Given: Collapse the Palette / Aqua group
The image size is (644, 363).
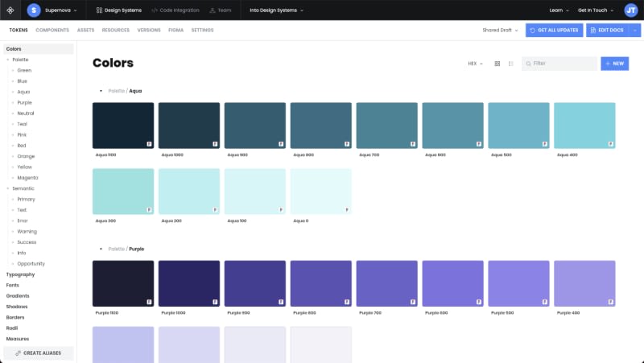Looking at the screenshot, I should (101, 92).
